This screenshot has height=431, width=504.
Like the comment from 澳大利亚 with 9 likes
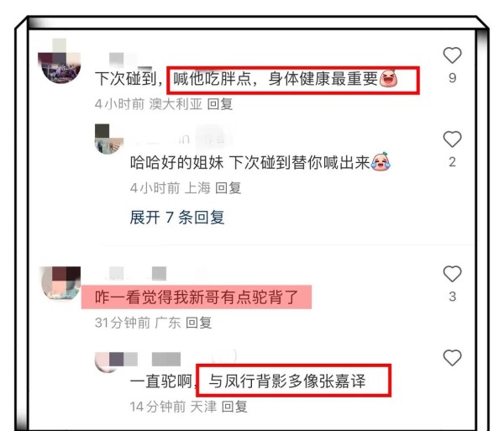coord(452,55)
